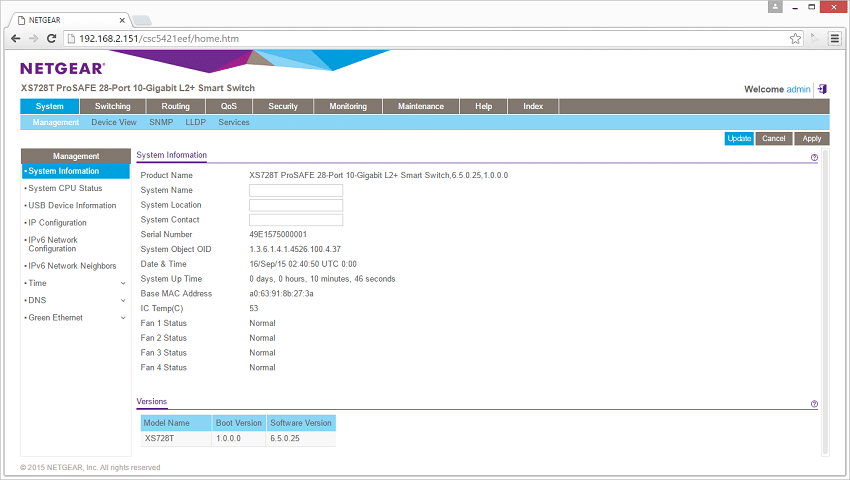Open the Help tab

484,106
